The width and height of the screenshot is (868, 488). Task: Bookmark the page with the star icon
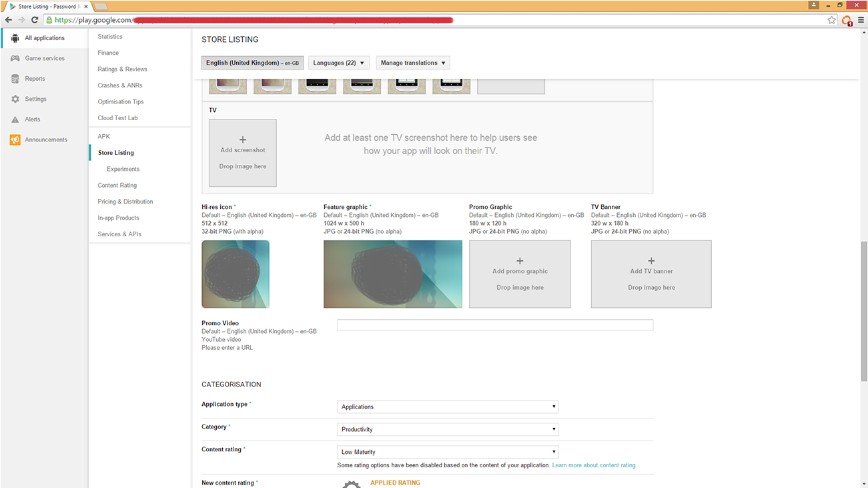click(831, 20)
